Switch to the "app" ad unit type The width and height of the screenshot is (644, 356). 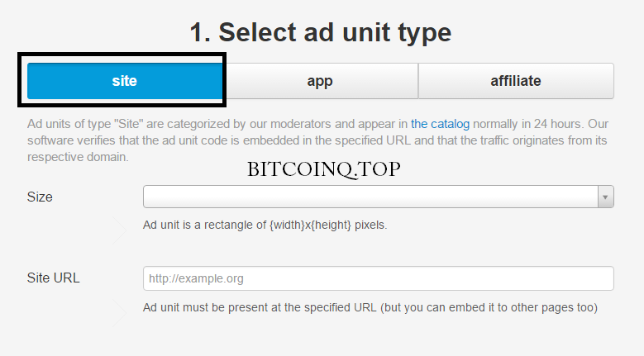click(321, 81)
